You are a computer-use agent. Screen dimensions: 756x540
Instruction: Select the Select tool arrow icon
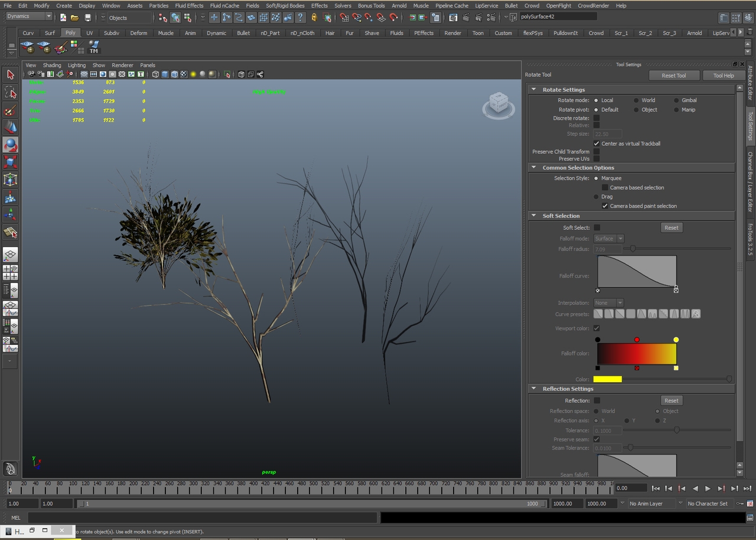[10, 74]
